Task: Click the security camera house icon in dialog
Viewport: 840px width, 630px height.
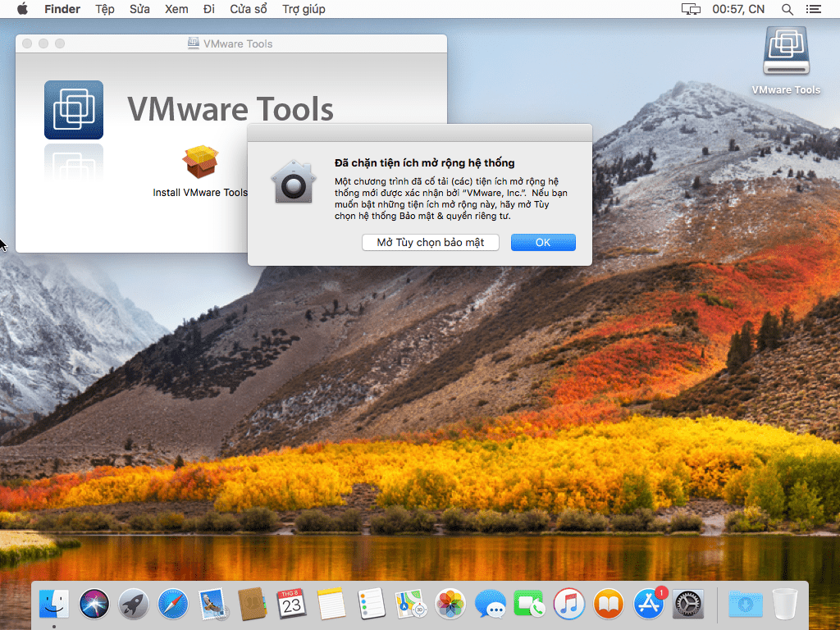Action: (x=293, y=182)
